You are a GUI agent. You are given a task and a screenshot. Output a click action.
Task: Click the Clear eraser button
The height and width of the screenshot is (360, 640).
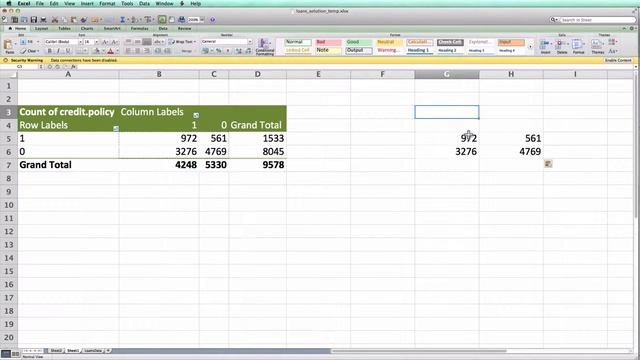pyautogui.click(x=31, y=51)
